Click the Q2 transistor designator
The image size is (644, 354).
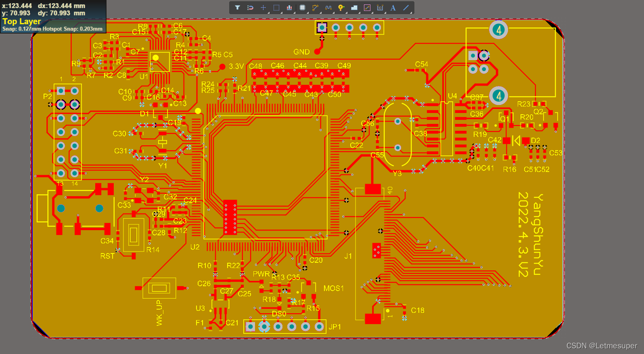538,111
